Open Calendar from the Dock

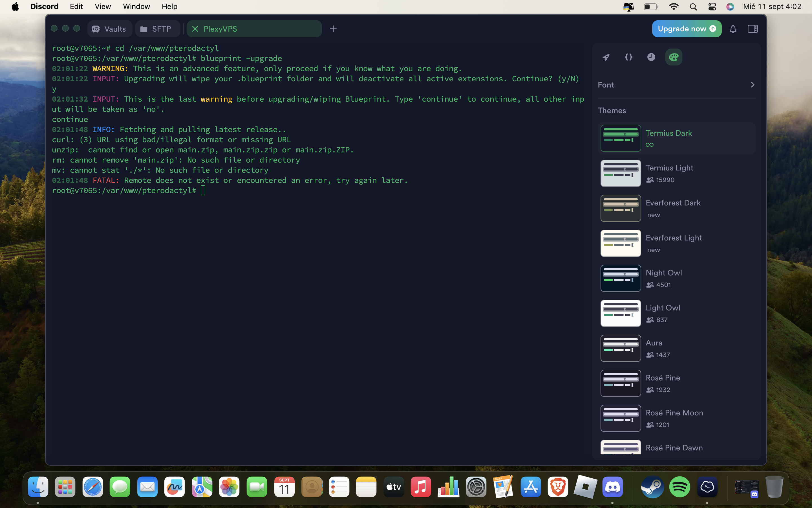tap(284, 487)
